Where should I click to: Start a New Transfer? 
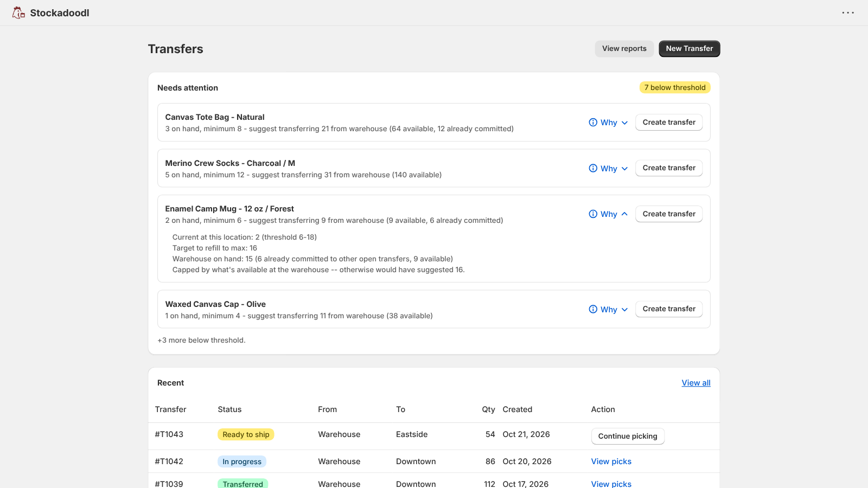pyautogui.click(x=690, y=49)
